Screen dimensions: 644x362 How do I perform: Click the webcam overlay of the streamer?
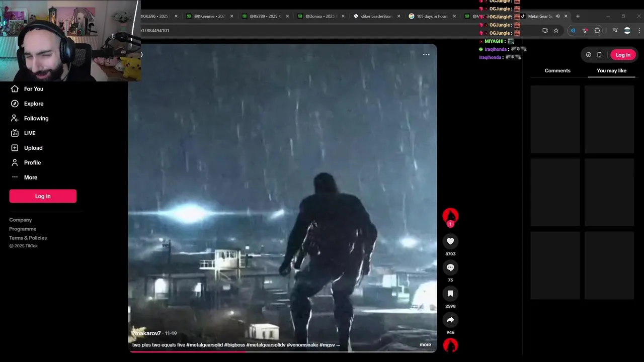pos(70,41)
